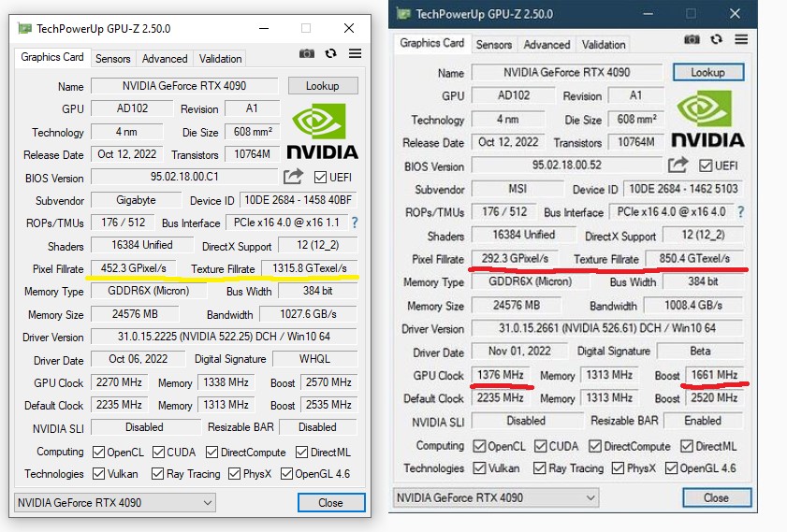Click Driver Version field with 522.25

pyautogui.click(x=224, y=337)
